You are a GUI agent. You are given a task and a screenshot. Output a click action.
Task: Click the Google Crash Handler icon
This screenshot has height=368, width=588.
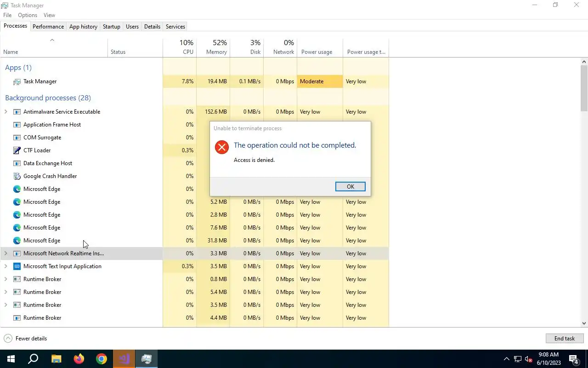[x=17, y=176]
